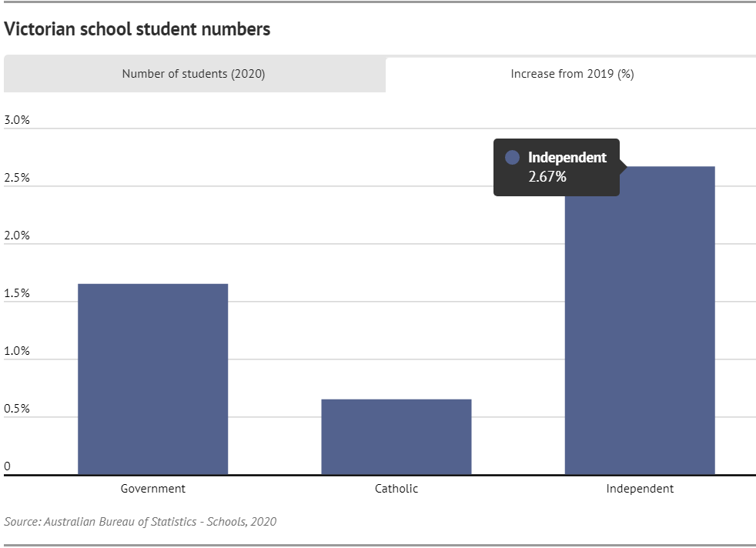Viewport: 756px width, 548px height.
Task: Click the 0.5% y-axis label
Action: (17, 409)
